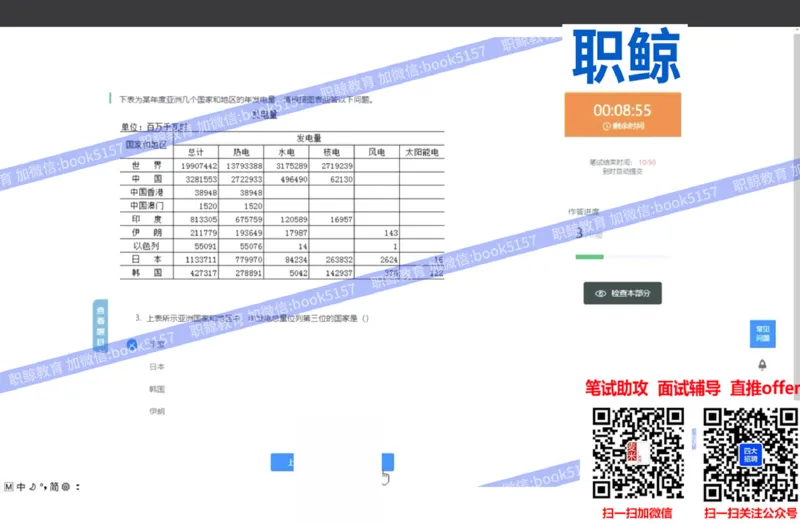The width and height of the screenshot is (800, 524).
Task: Click the 发电量 table header
Action: tap(309, 138)
